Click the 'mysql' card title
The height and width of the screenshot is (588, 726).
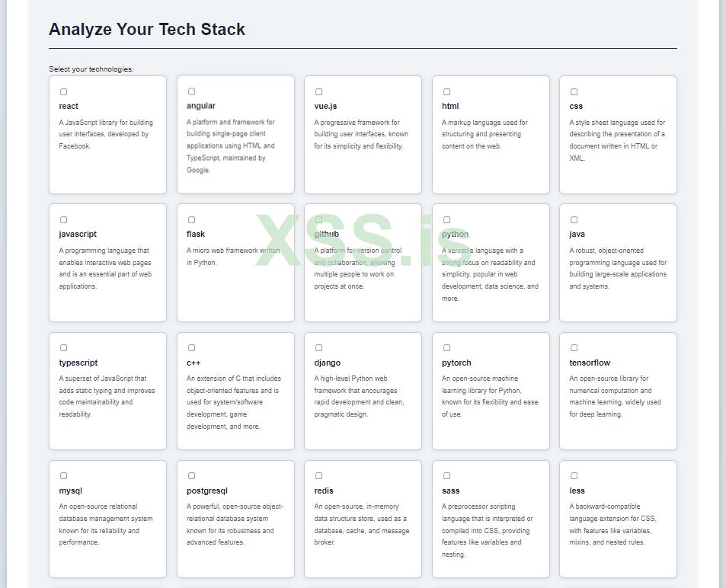click(70, 491)
